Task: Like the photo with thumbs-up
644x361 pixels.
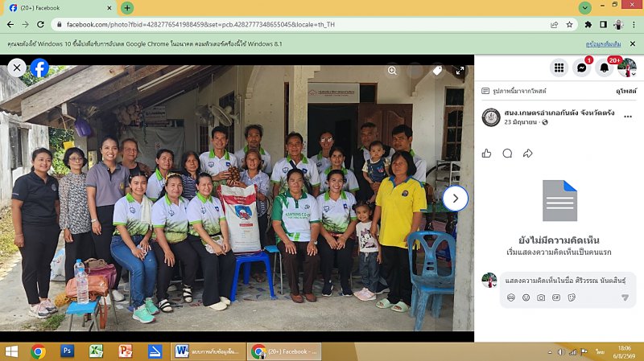Action: (487, 154)
